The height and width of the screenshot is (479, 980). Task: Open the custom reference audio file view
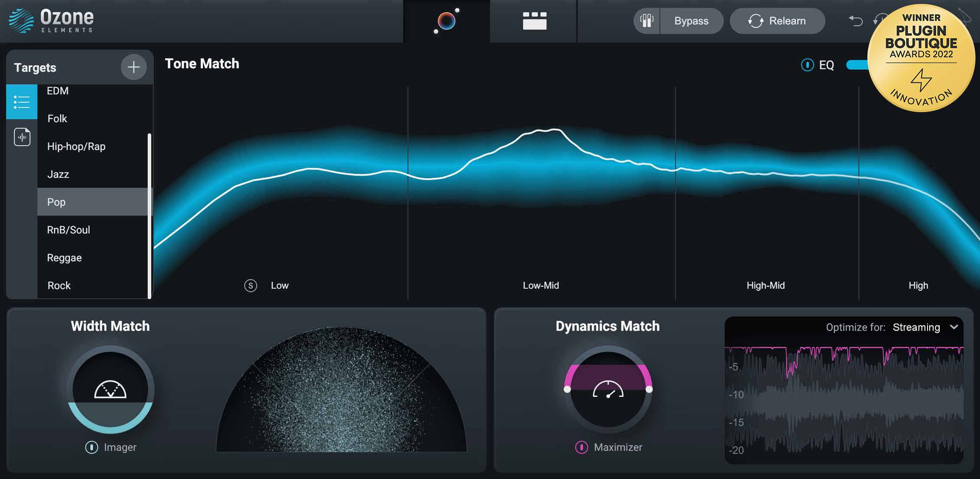pos(22,137)
